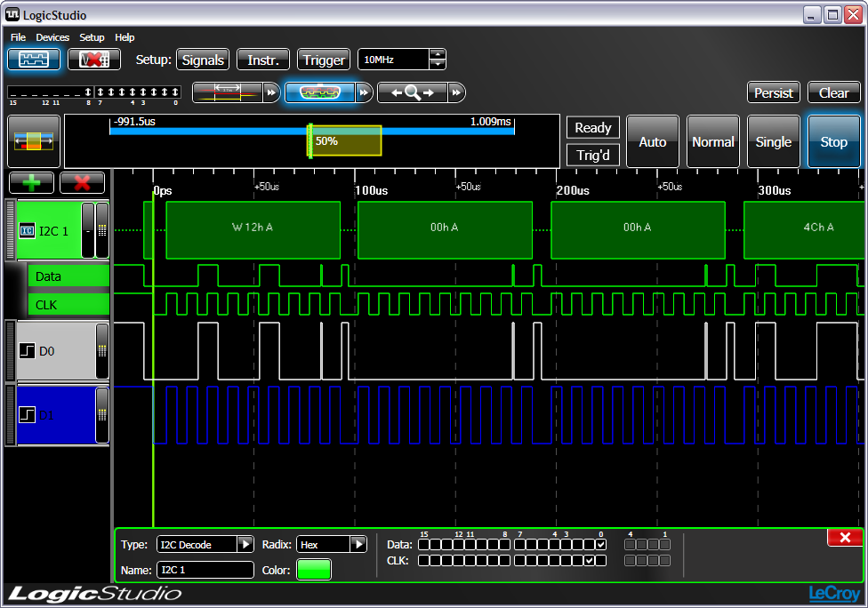Click the 10MHz sample rate field

[x=394, y=60]
